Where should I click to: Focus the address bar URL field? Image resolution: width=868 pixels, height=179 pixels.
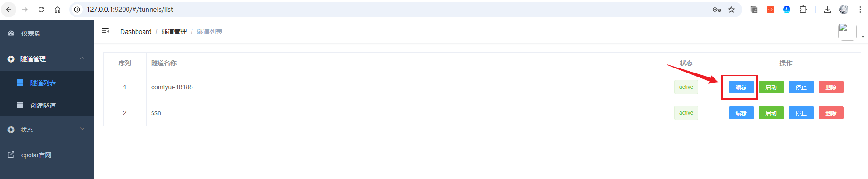click(390, 10)
